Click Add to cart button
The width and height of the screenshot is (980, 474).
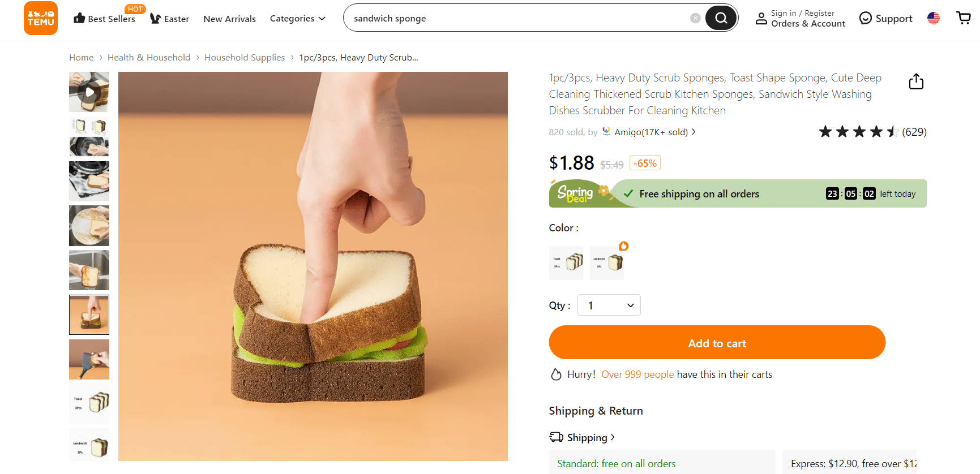pyautogui.click(x=717, y=342)
